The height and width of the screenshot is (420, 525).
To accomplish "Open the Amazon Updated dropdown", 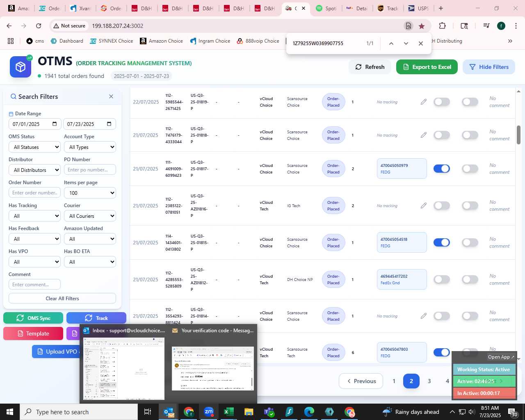I will (x=90, y=239).
